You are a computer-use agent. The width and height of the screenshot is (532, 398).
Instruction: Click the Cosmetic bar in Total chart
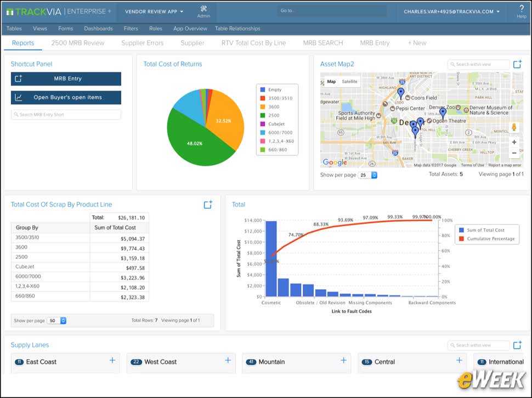[271, 259]
